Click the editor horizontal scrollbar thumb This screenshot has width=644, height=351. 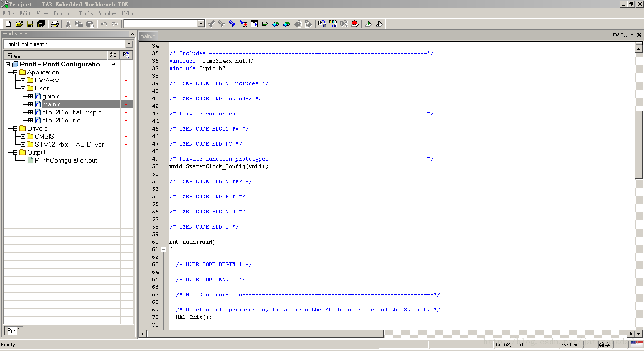point(265,334)
